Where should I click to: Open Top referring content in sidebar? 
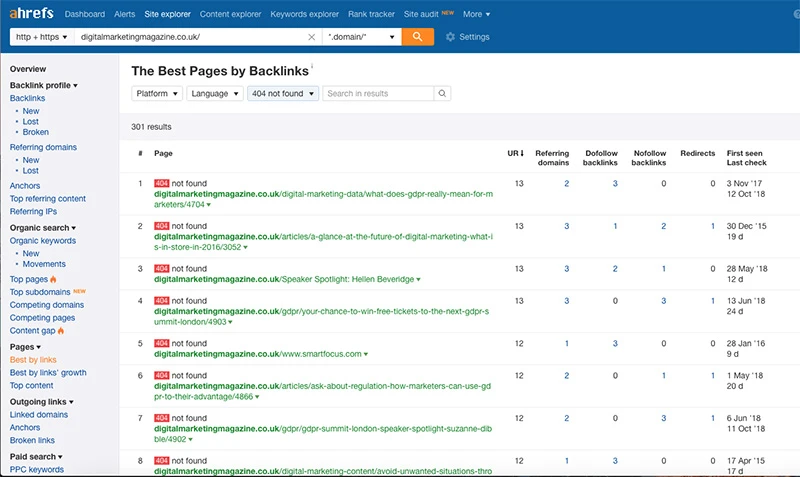point(48,199)
